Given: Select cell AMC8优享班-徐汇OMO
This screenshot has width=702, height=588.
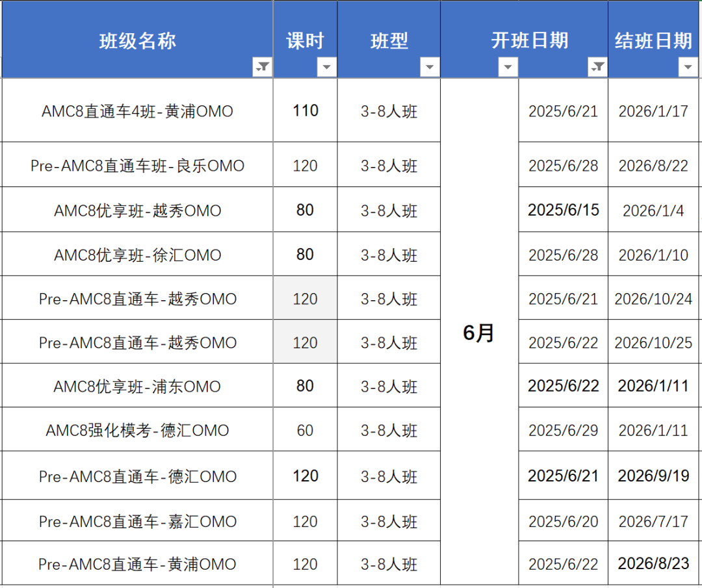Looking at the screenshot, I should point(137,254).
